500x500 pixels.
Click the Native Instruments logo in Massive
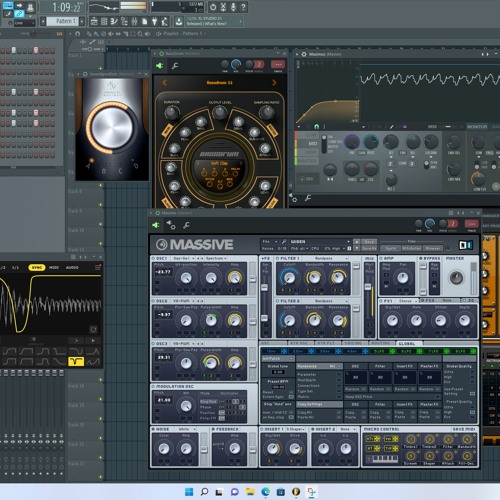click(x=466, y=245)
